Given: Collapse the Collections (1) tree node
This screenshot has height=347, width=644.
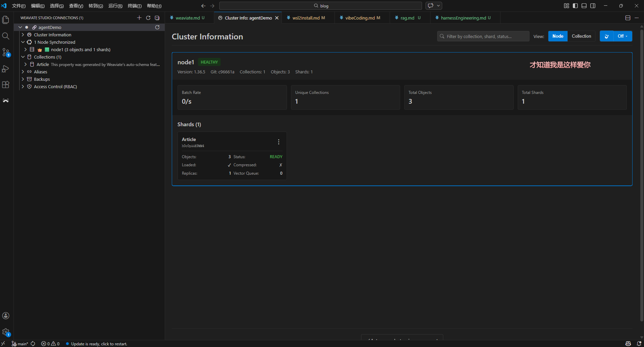Looking at the screenshot, I should click(x=23, y=57).
